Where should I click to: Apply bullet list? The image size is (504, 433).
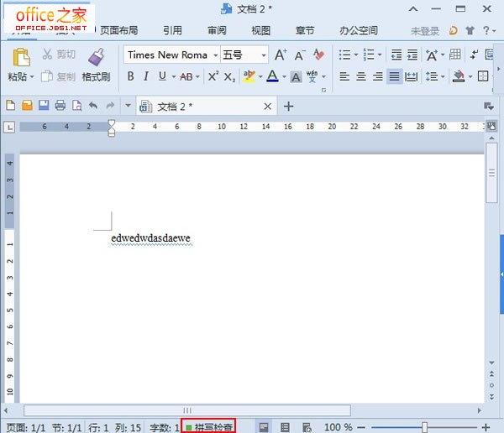tap(345, 55)
